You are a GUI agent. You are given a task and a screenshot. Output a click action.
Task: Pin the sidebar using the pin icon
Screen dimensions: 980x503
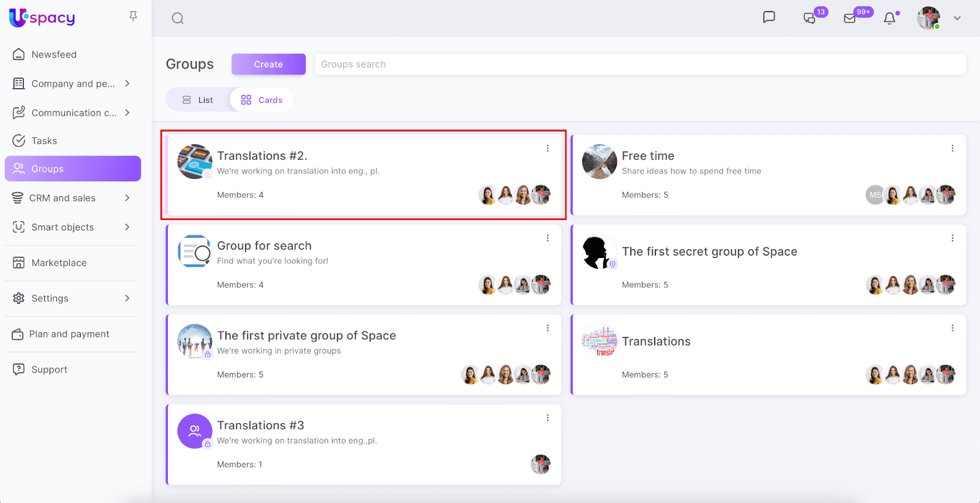point(133,17)
